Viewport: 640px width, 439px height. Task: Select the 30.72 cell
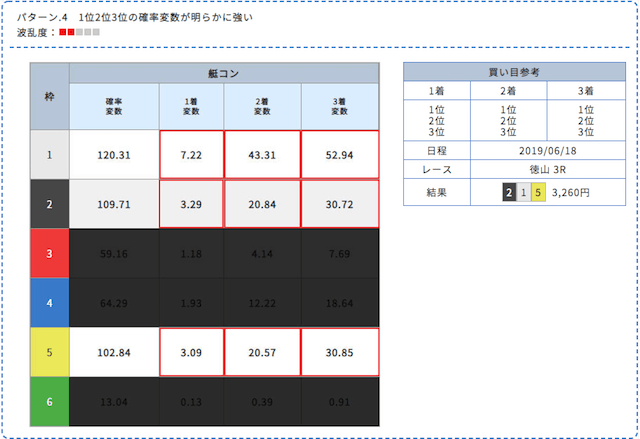click(340, 204)
